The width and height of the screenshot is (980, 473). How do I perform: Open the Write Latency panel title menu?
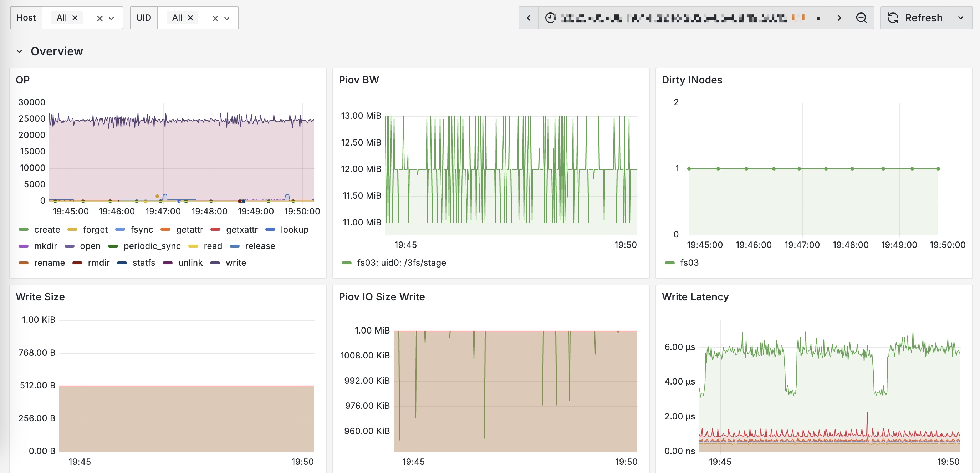tap(695, 297)
